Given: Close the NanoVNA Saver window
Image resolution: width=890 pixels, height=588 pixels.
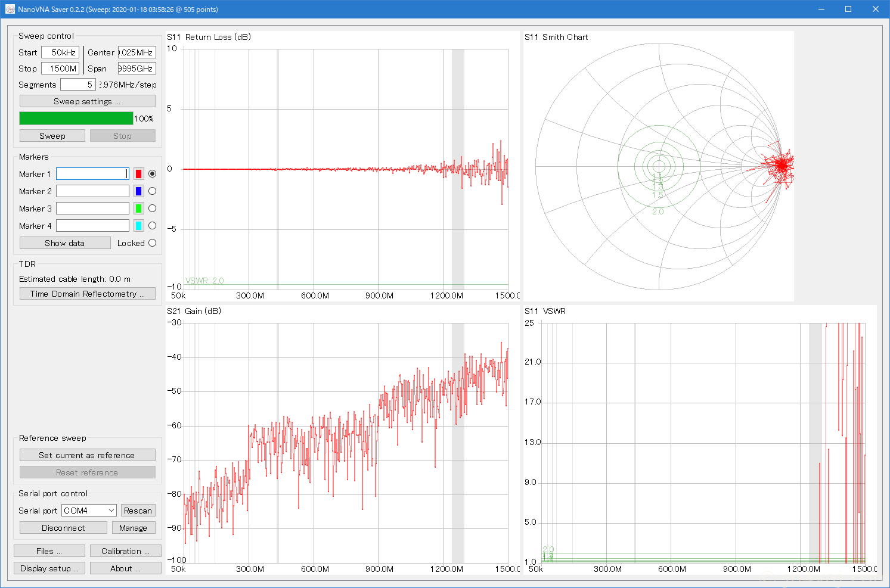Looking at the screenshot, I should click(876, 9).
